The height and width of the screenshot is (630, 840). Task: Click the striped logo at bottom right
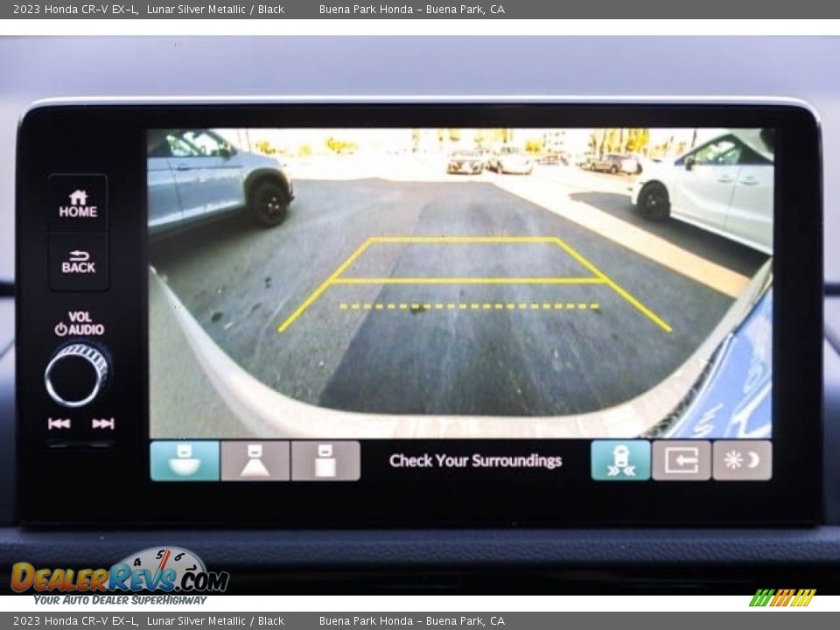[x=782, y=598]
